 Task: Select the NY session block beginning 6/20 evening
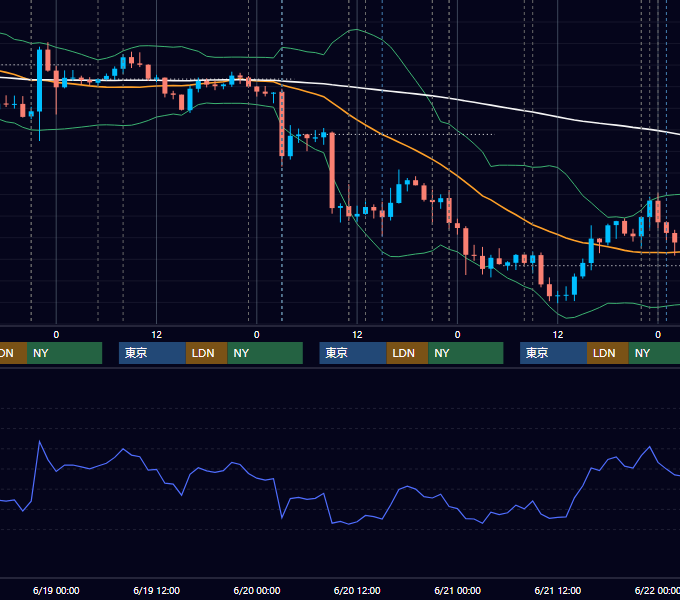click(466, 353)
